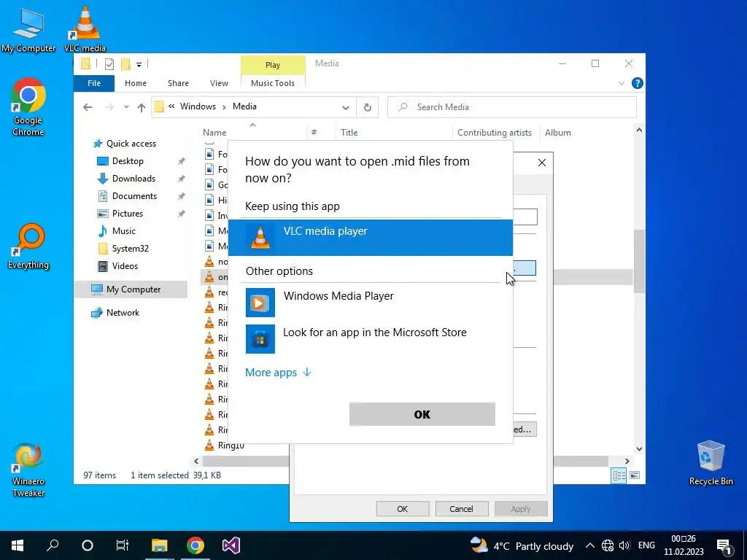Switch to the Home ribbon tab
The height and width of the screenshot is (560, 747).
(x=135, y=83)
